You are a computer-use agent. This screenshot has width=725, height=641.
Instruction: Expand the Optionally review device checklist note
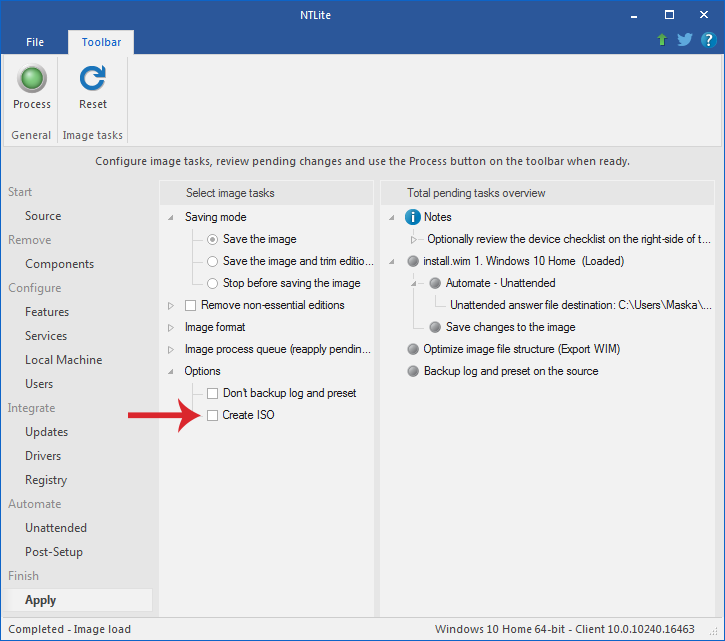414,240
